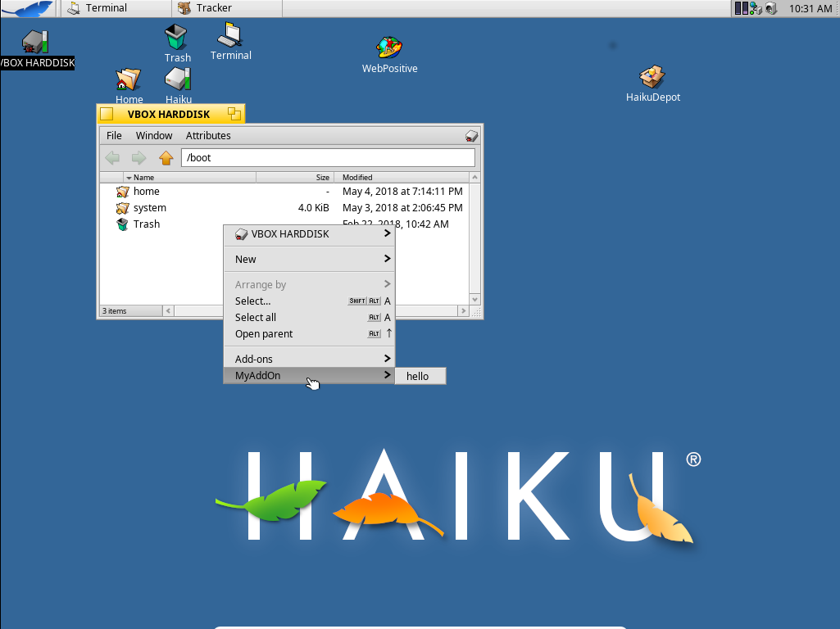Click the 10:31 AM clock
Viewport: 840px width, 629px height.
[x=810, y=8]
